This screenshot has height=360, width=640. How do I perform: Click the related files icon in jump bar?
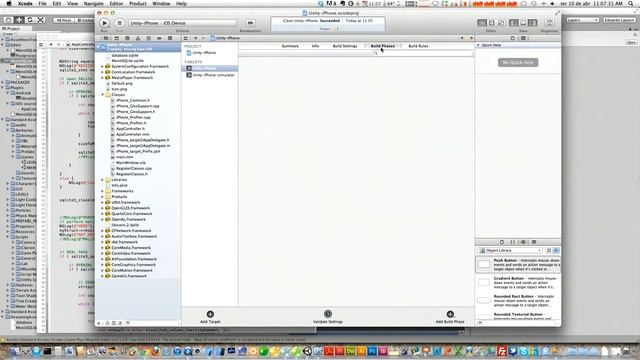(x=186, y=38)
